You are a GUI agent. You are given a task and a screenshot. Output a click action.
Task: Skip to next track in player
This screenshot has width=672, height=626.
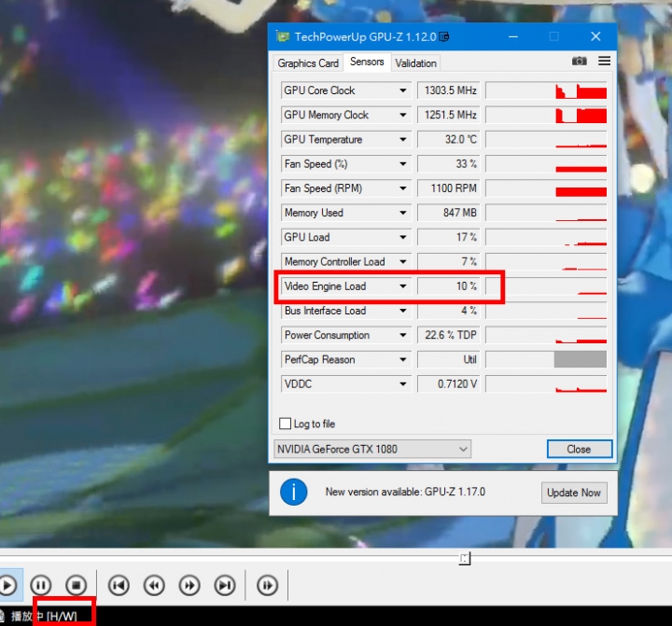[x=225, y=585]
